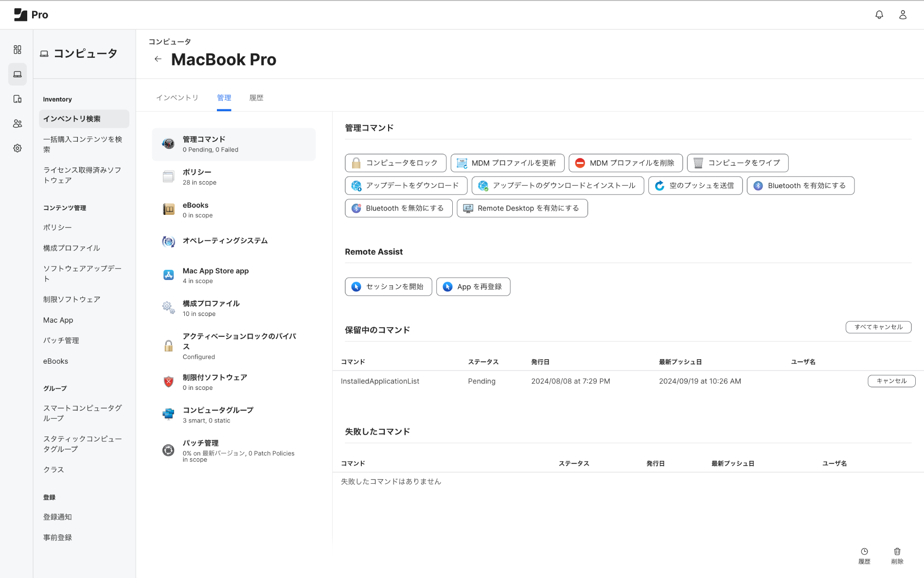Cancel the InstalledApplicationList pending command
924x578 pixels.
click(x=891, y=381)
